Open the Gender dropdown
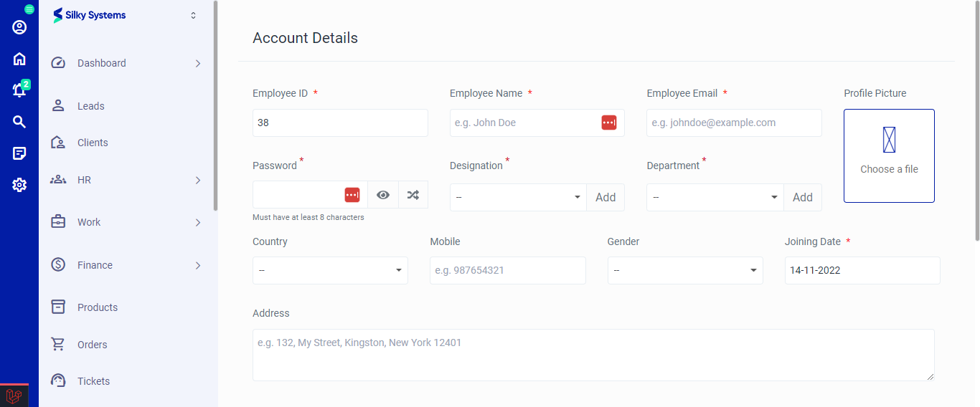 coord(685,270)
